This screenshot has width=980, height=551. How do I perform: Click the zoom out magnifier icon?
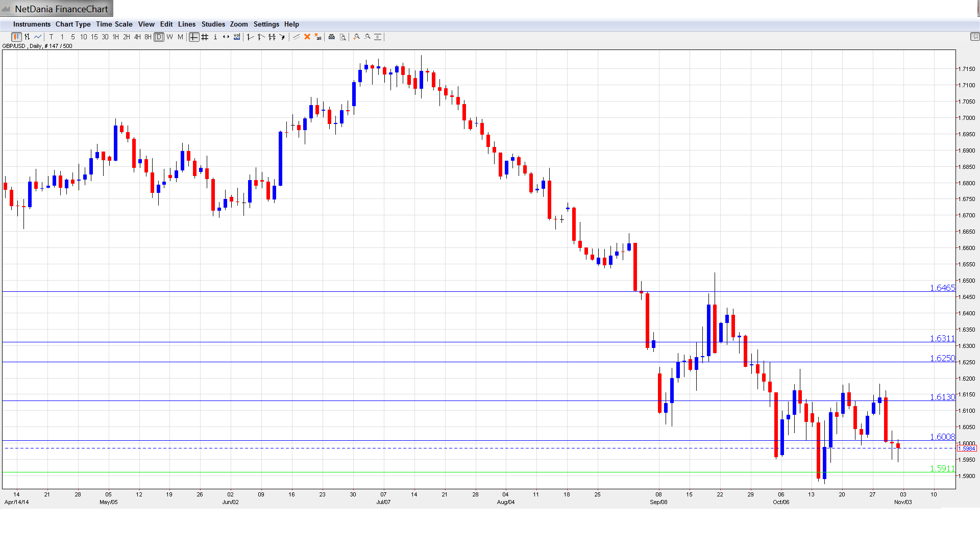[367, 37]
